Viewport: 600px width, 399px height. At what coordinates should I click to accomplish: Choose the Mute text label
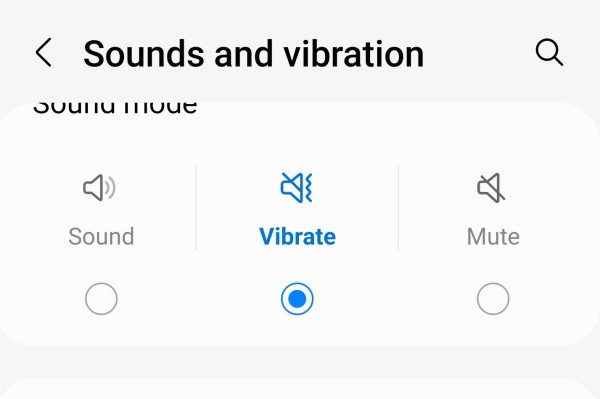point(493,236)
